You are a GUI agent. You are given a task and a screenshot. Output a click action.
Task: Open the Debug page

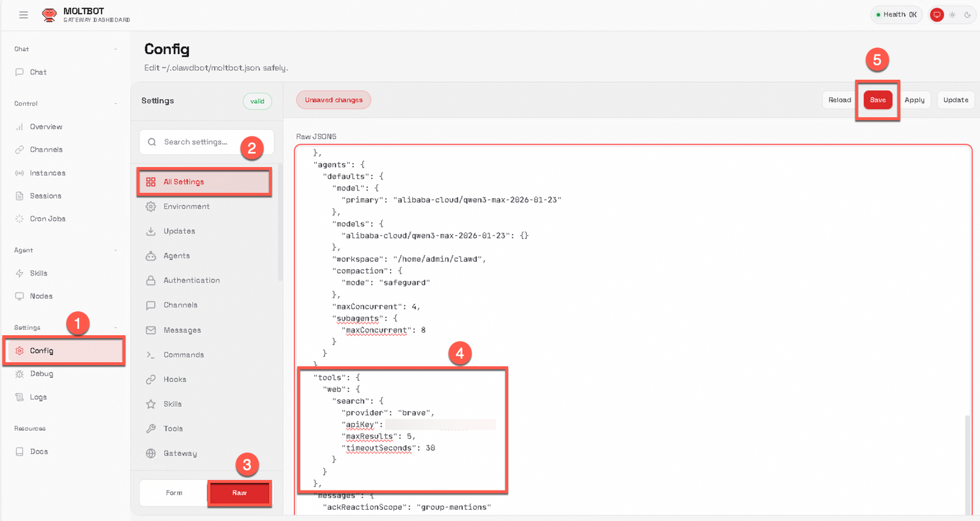click(41, 374)
